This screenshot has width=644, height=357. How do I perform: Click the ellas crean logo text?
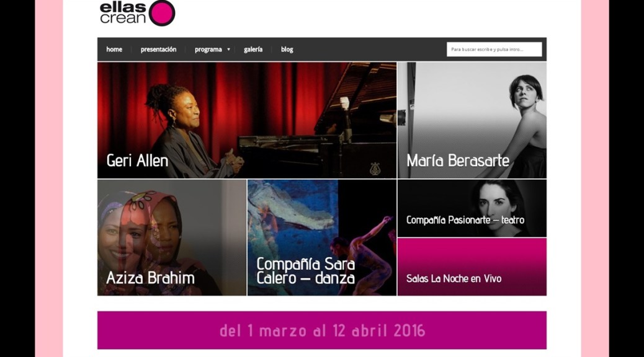coord(123,12)
